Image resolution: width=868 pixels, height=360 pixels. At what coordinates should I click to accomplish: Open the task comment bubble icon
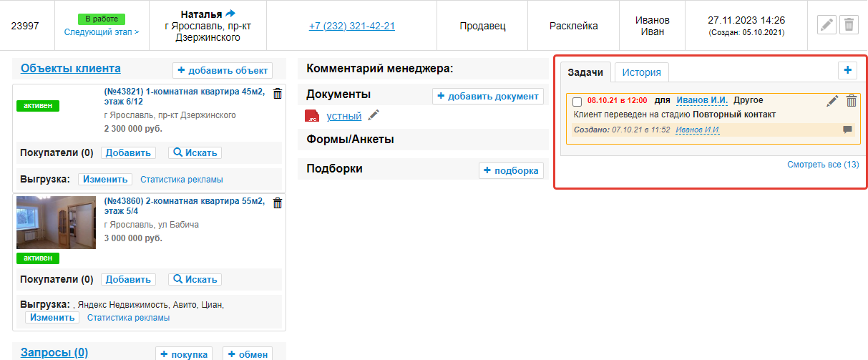coord(847,130)
